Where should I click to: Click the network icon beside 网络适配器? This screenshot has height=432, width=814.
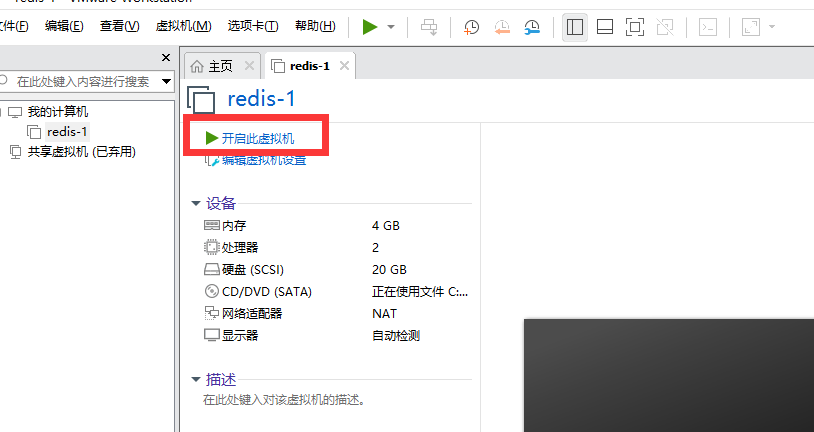tap(211, 313)
